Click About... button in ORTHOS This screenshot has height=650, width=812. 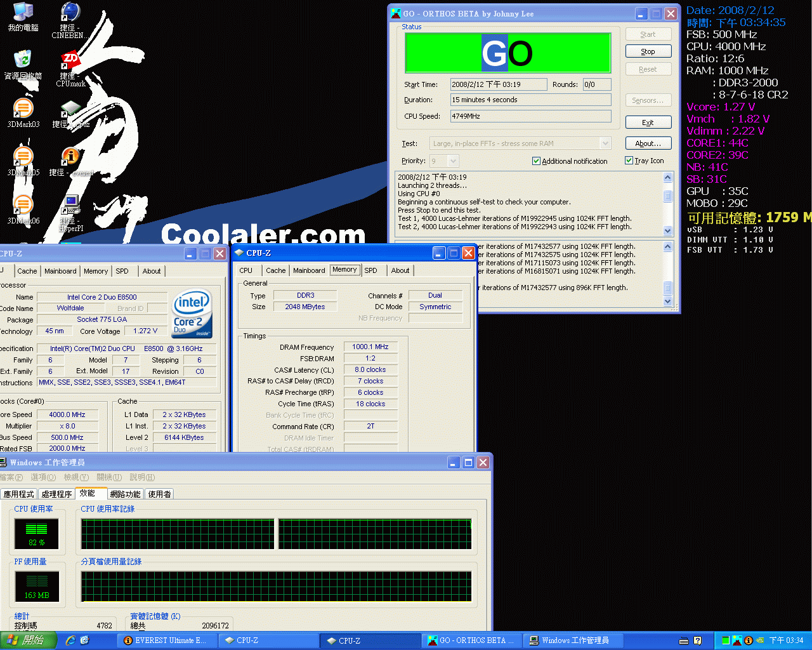648,143
